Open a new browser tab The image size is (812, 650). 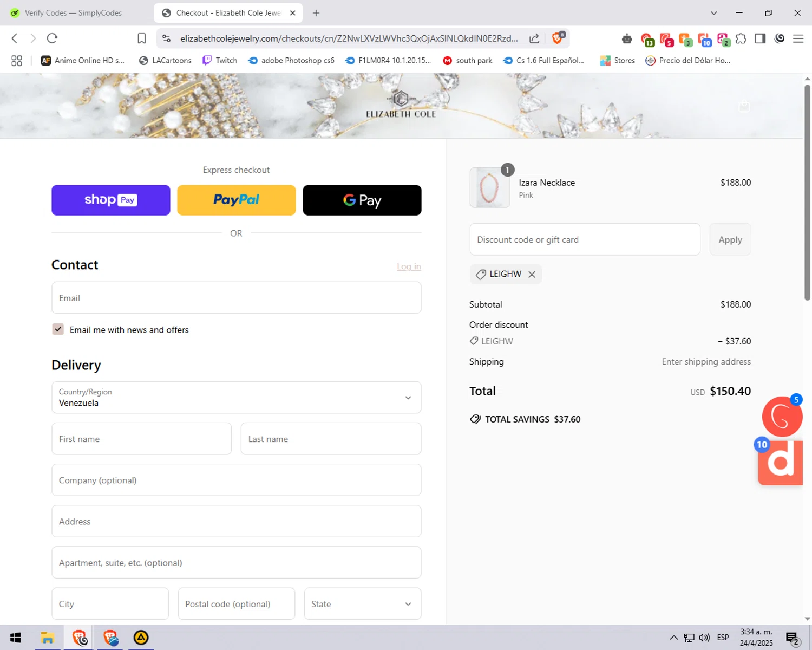click(x=316, y=13)
